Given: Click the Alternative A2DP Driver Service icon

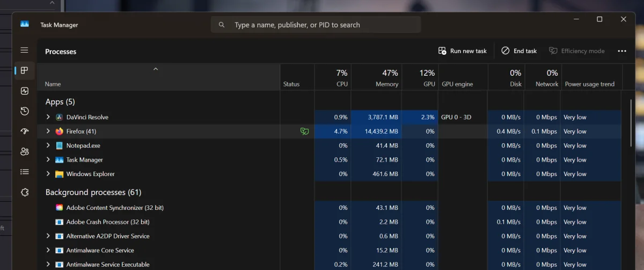Looking at the screenshot, I should pos(59,236).
